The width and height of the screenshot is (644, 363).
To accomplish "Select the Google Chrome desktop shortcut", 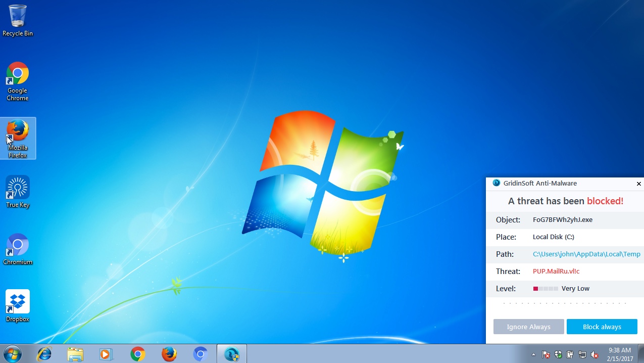I will 18,81.
